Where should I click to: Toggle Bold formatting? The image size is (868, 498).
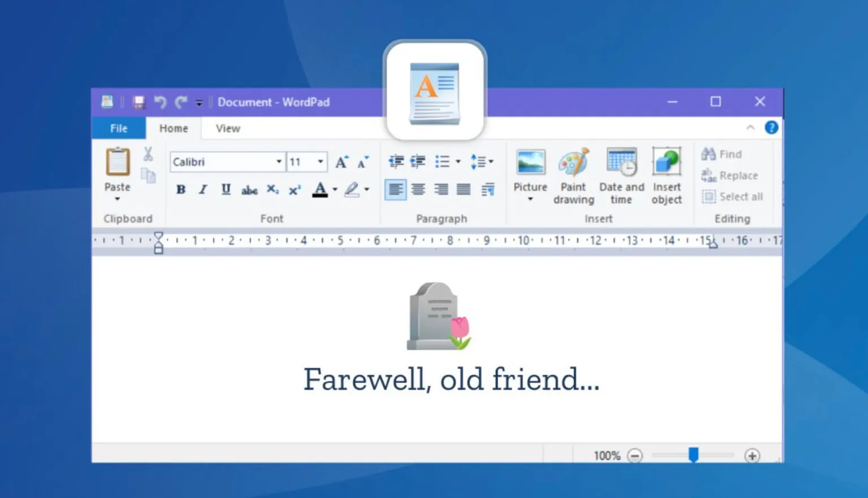[181, 190]
